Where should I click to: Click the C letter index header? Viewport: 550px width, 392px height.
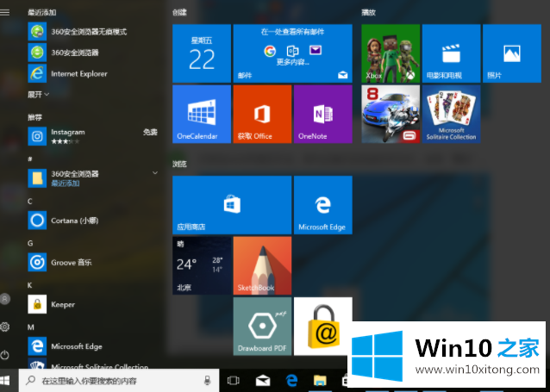pyautogui.click(x=30, y=202)
